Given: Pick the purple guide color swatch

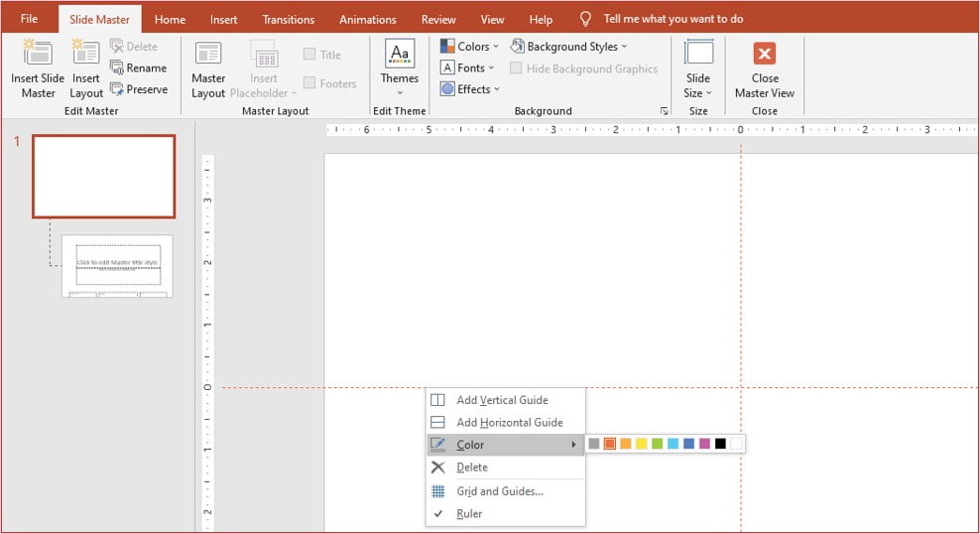Looking at the screenshot, I should [704, 444].
